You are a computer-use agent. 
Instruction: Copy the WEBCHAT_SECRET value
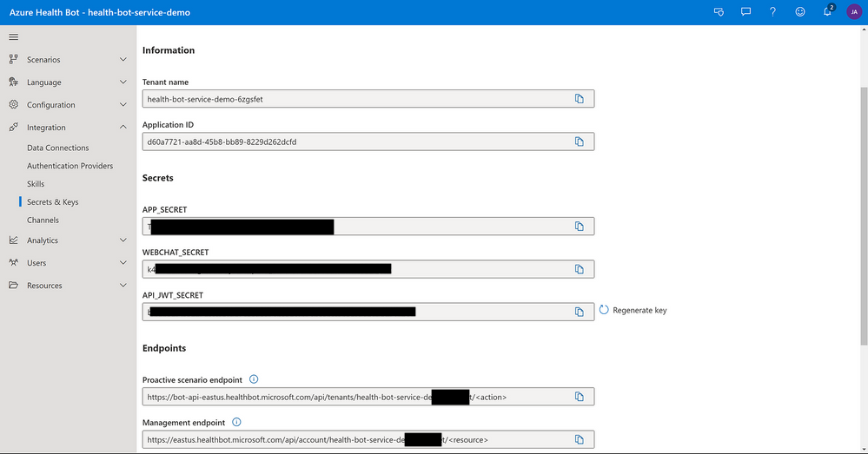[579, 269]
